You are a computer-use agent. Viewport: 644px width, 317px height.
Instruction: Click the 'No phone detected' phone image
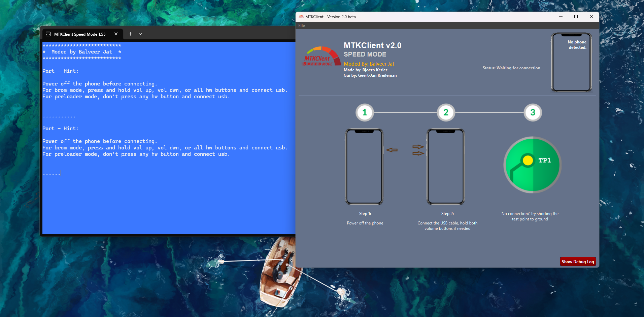tap(571, 63)
